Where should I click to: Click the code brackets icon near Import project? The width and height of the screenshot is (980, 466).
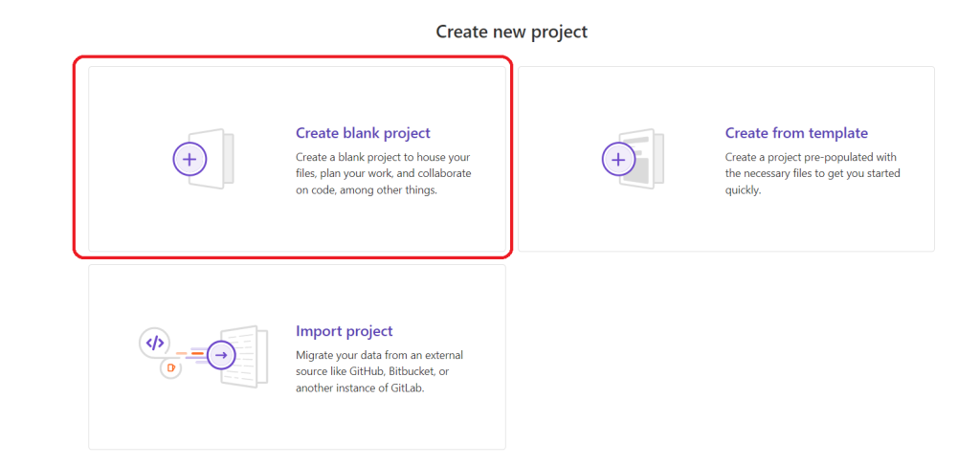point(154,343)
